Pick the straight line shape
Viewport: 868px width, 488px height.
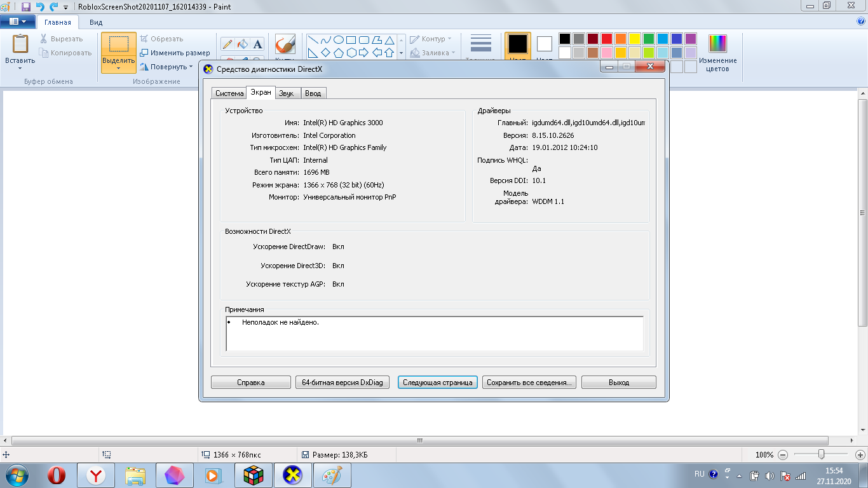[x=313, y=40]
